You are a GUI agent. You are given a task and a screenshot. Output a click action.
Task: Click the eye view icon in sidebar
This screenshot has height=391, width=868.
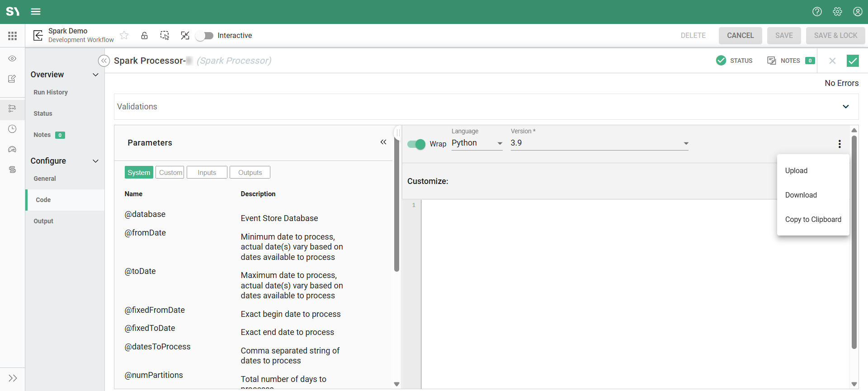(12, 59)
